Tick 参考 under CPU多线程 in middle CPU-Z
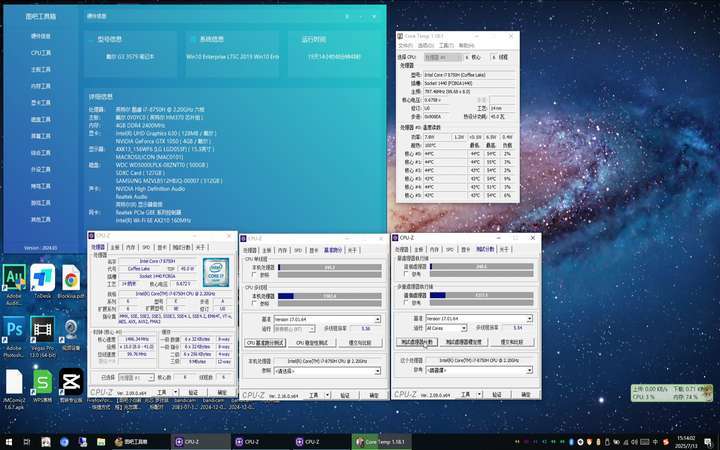 click(x=254, y=304)
